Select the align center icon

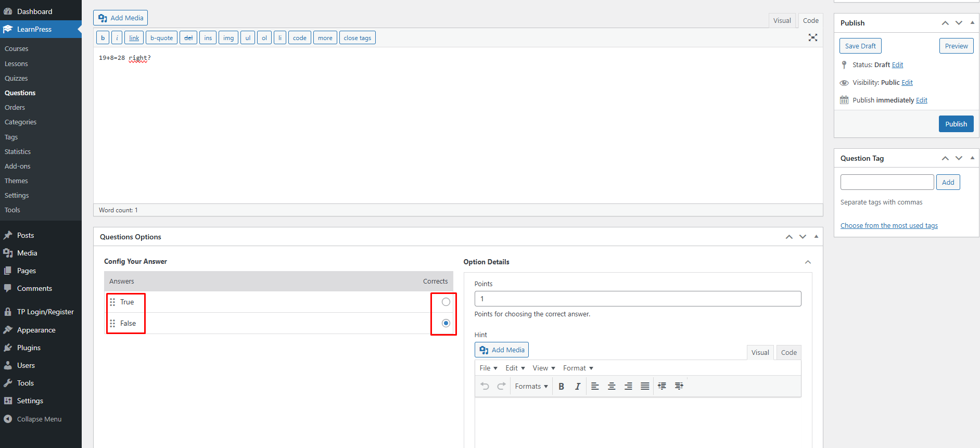tap(612, 386)
